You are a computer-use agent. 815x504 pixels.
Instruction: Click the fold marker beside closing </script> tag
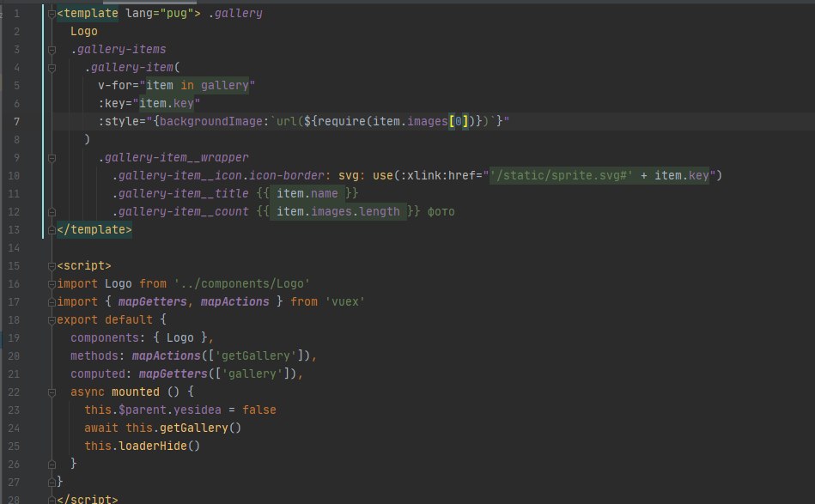(x=52, y=500)
